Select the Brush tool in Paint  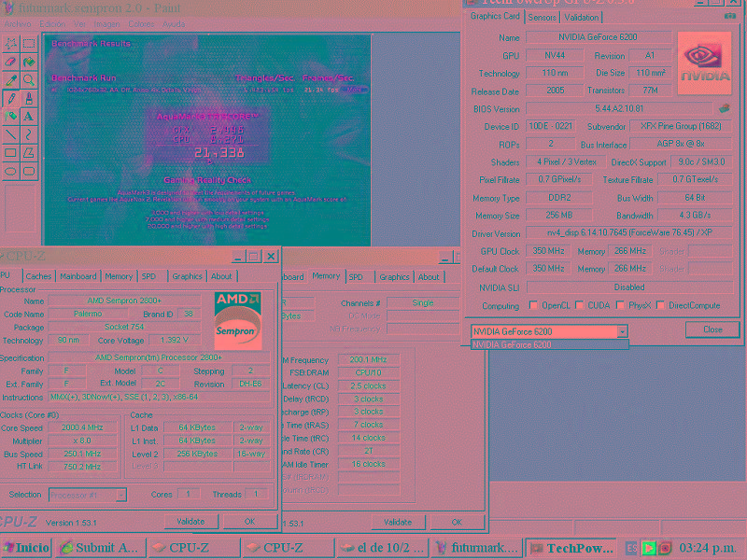pos(29,98)
